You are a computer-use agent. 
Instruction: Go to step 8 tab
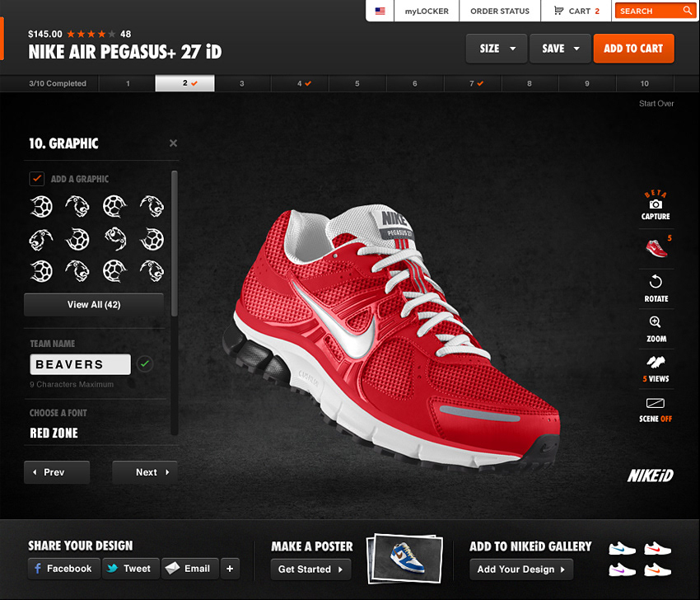click(x=530, y=83)
